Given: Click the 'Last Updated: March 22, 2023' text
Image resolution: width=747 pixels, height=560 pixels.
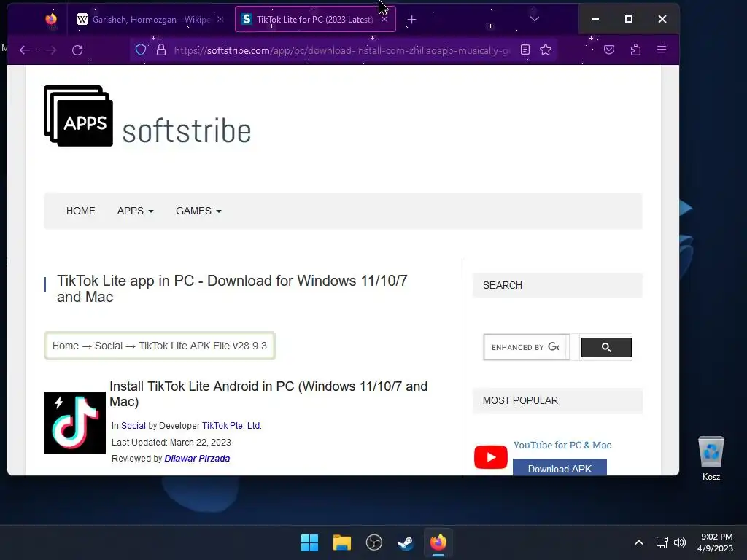Looking at the screenshot, I should point(171,443).
